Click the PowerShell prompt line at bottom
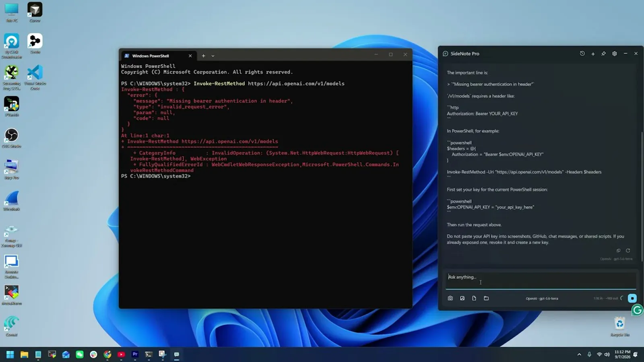Image resolution: width=644 pixels, height=362 pixels. pos(156,176)
